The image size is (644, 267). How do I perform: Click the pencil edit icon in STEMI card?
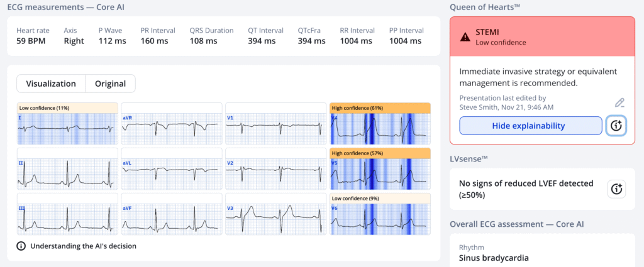tap(619, 102)
